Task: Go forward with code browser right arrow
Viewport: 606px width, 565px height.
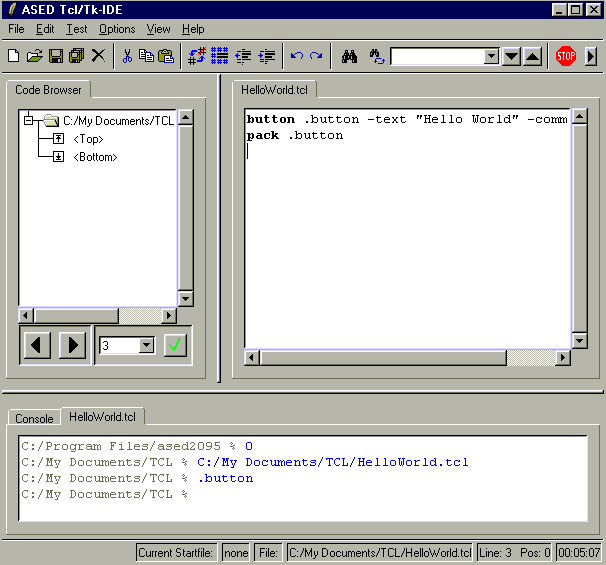Action: [x=72, y=345]
